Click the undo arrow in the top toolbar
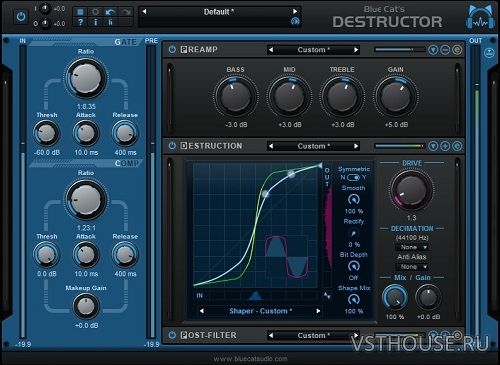The height and width of the screenshot is (365, 500). click(110, 12)
